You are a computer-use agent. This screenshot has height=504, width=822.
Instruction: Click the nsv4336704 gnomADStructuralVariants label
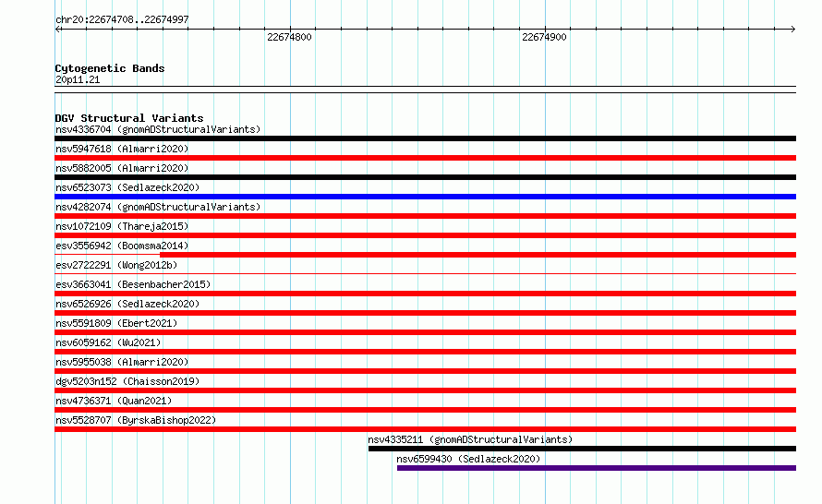tap(158, 129)
